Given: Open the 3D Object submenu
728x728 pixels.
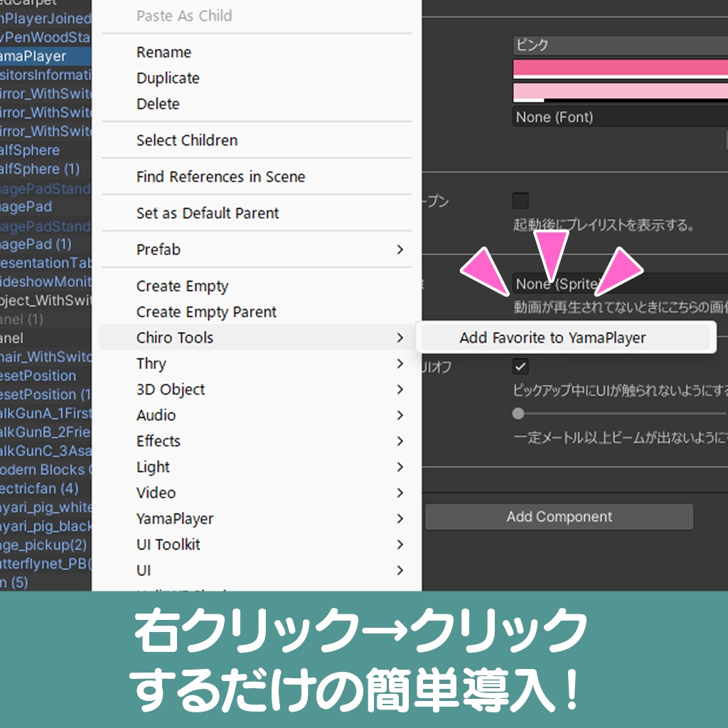Looking at the screenshot, I should click(256, 390).
